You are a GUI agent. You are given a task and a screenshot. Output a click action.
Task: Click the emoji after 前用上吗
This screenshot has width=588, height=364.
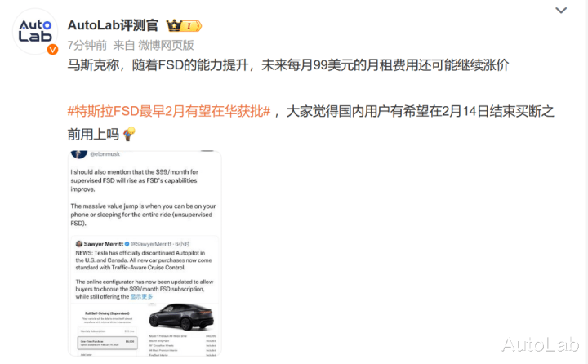tap(129, 134)
